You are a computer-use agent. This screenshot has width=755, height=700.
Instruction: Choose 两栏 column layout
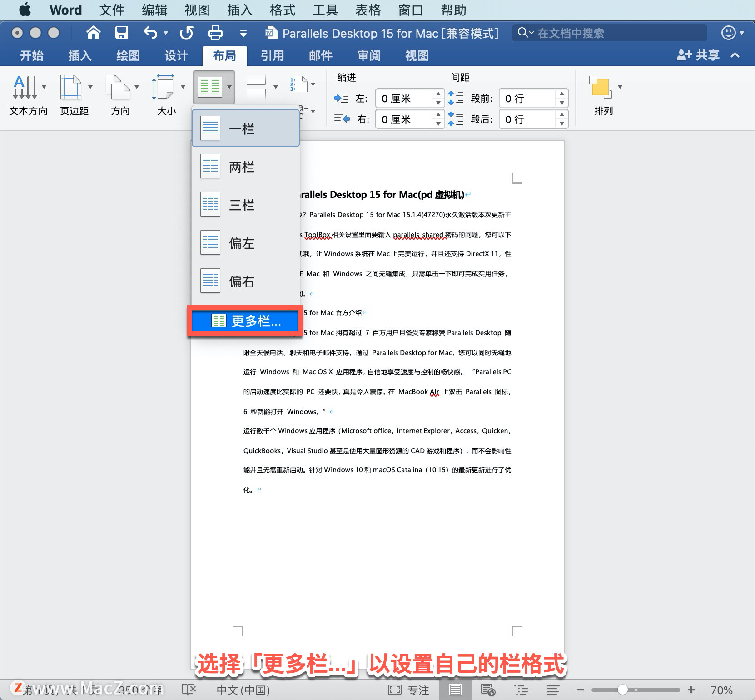point(246,167)
